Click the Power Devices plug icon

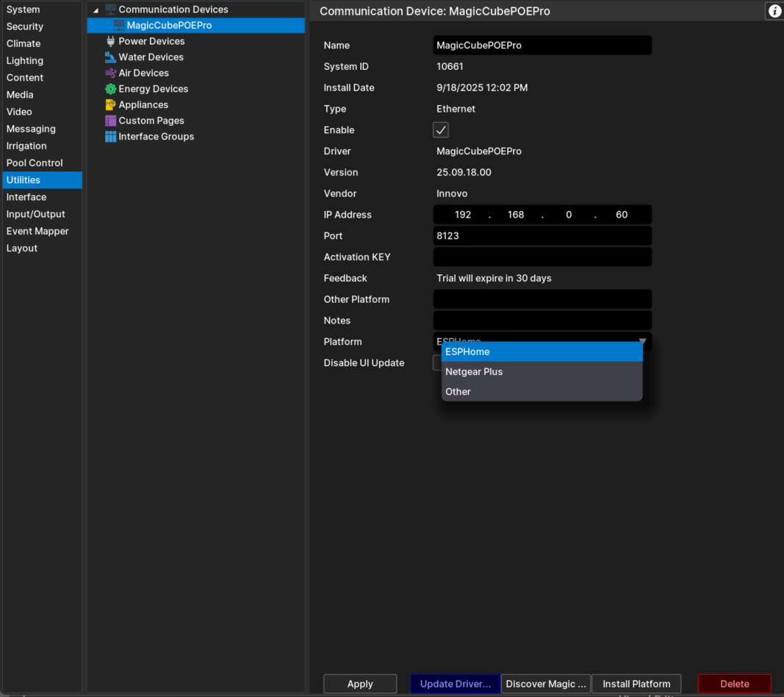coord(111,41)
